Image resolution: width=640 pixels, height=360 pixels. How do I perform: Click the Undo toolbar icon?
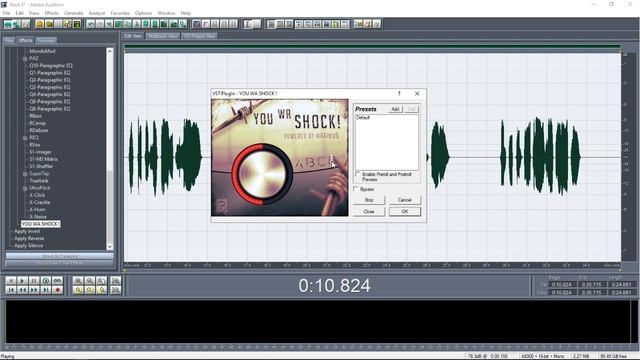tap(91, 24)
